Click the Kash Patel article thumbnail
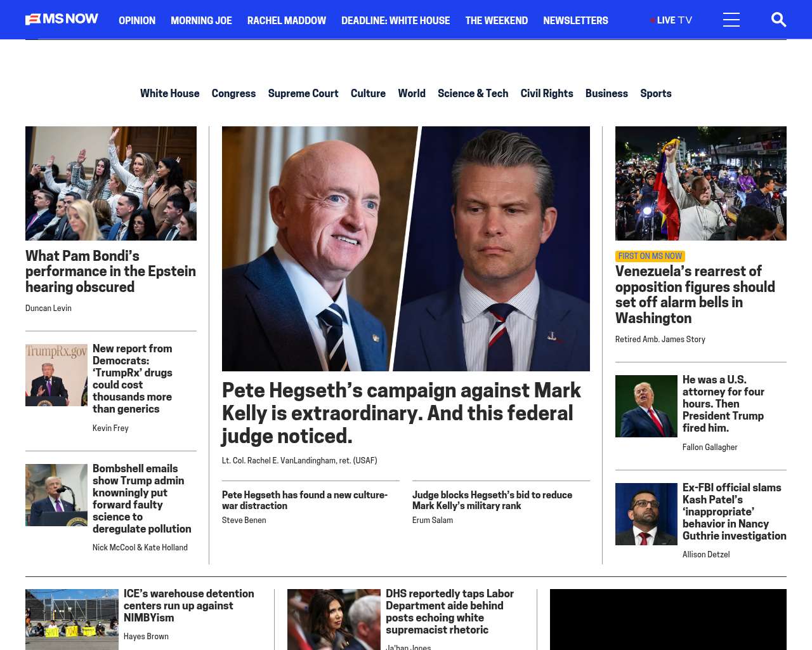The width and height of the screenshot is (812, 650). (646, 514)
